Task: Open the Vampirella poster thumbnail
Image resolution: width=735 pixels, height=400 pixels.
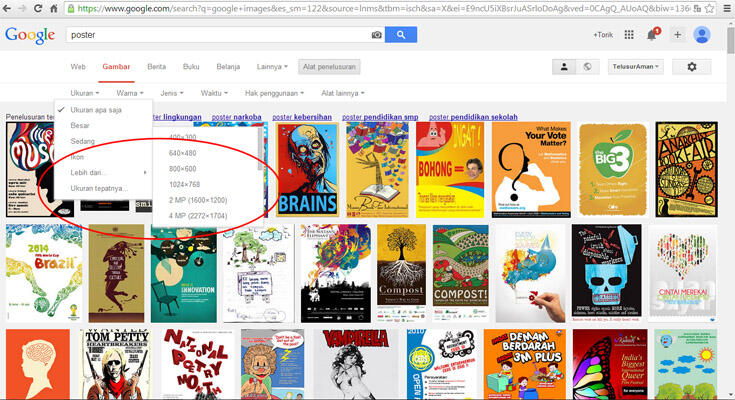Action: (356, 364)
